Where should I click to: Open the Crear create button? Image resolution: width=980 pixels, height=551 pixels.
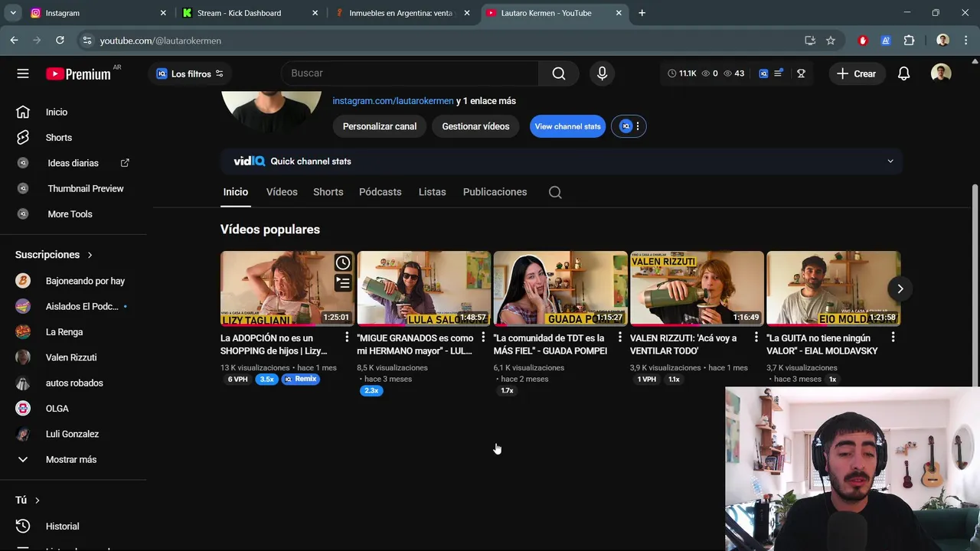(x=856, y=73)
